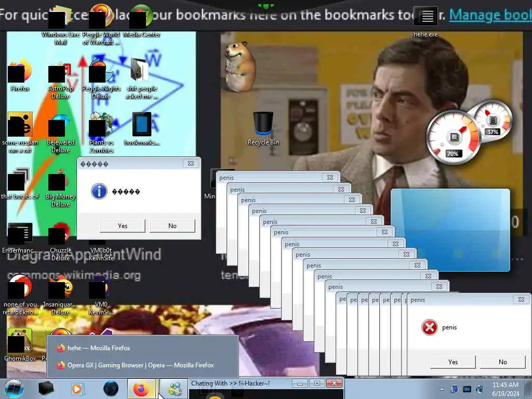Screen dimensions: 532x399
Task: Open the Peggle Nights Deluxe icon
Action: [x=101, y=79]
